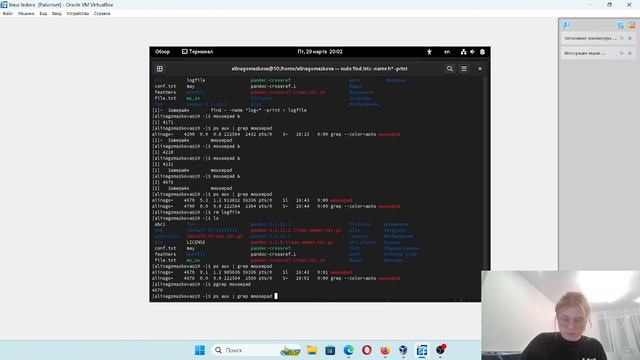Click the current command prompt line with cursor
The height and width of the screenshot is (360, 640).
(x=215, y=296)
